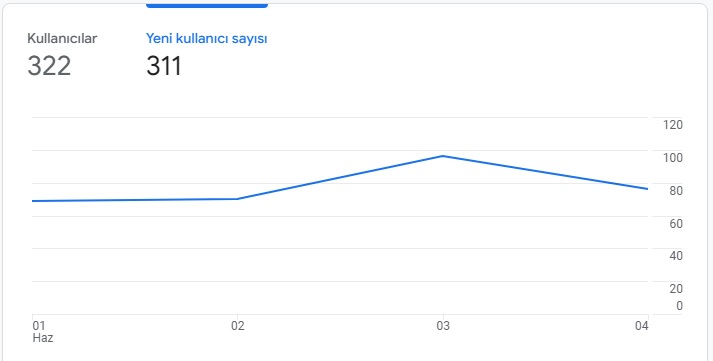Image resolution: width=713 pixels, height=361 pixels.
Task: Click the 02 date axis label
Action: click(x=237, y=326)
